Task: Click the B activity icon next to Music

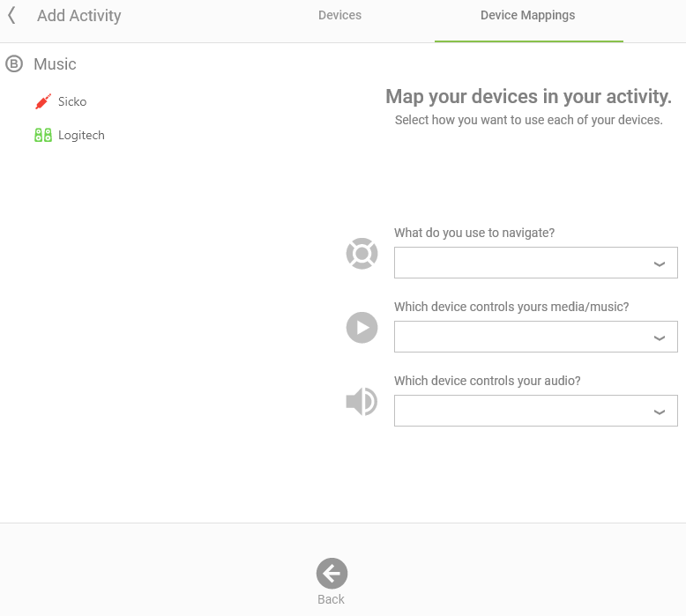Action: click(14, 63)
